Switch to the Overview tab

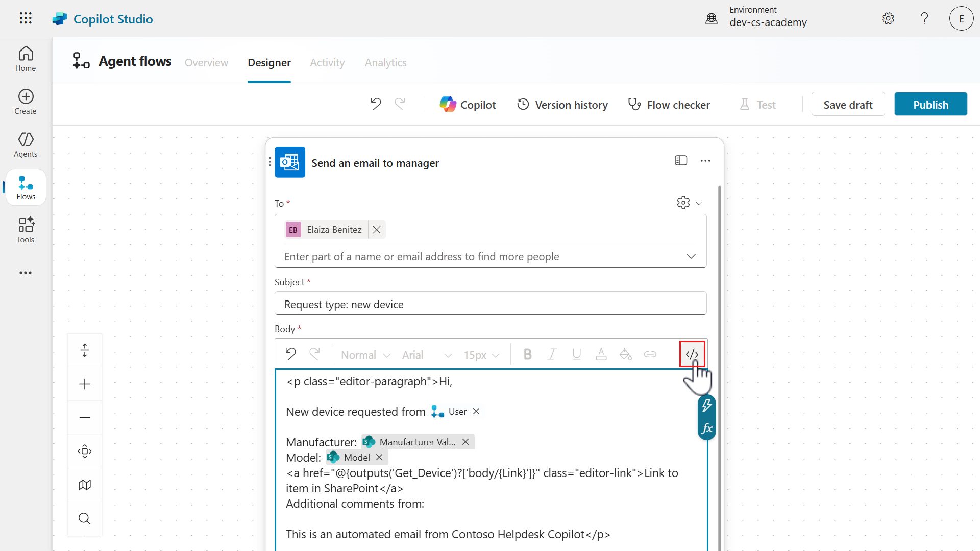pos(206,62)
